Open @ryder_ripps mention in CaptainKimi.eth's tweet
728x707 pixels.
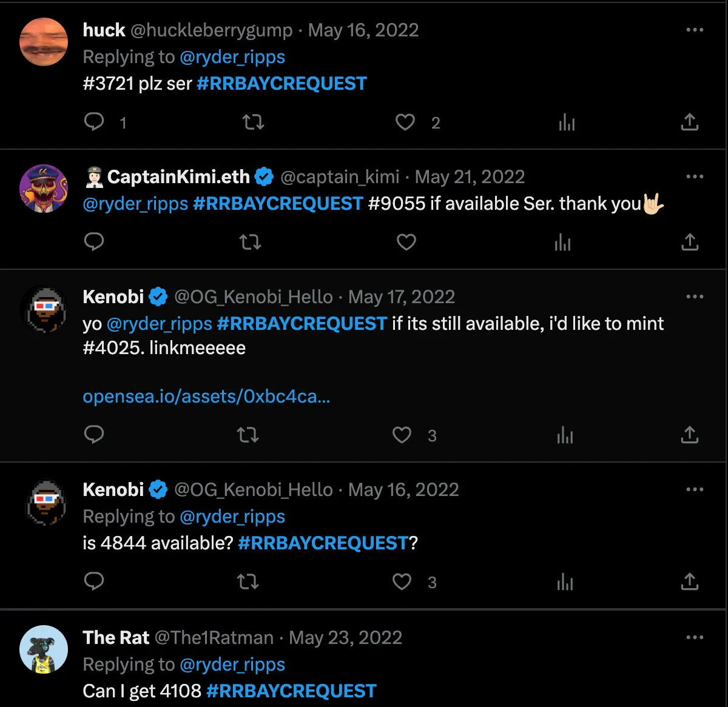[x=135, y=204]
